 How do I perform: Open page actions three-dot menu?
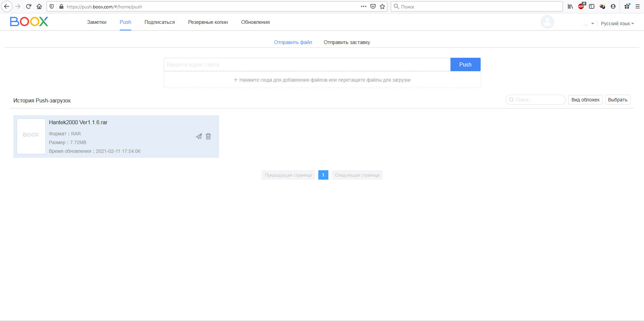[x=364, y=6]
